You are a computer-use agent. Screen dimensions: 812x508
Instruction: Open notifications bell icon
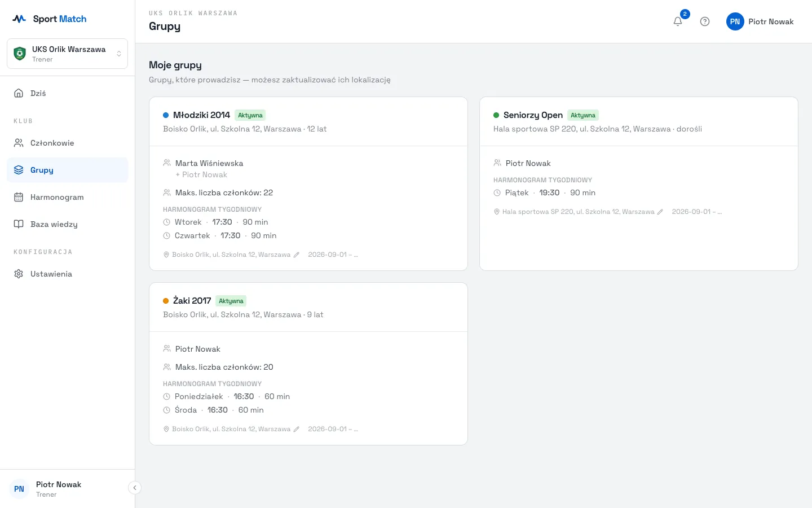pos(678,21)
